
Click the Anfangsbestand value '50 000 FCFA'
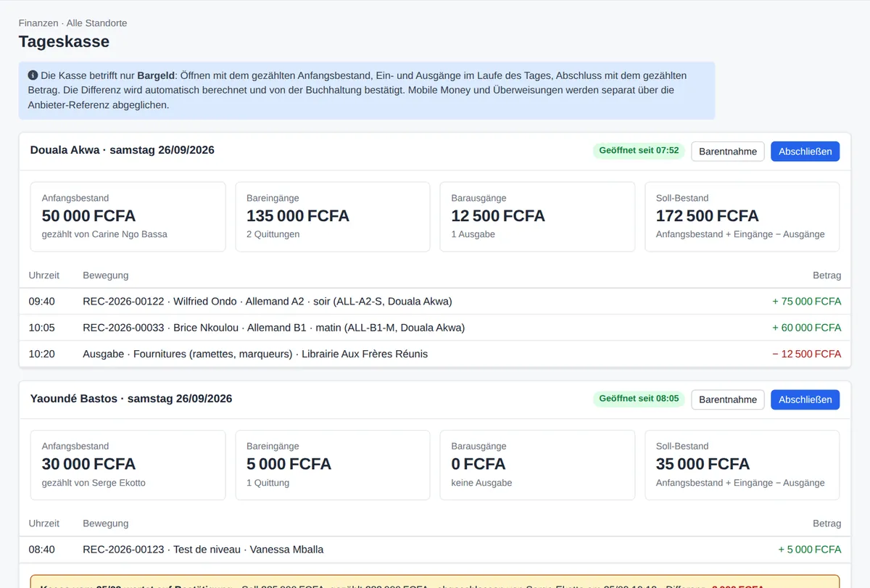pos(88,215)
